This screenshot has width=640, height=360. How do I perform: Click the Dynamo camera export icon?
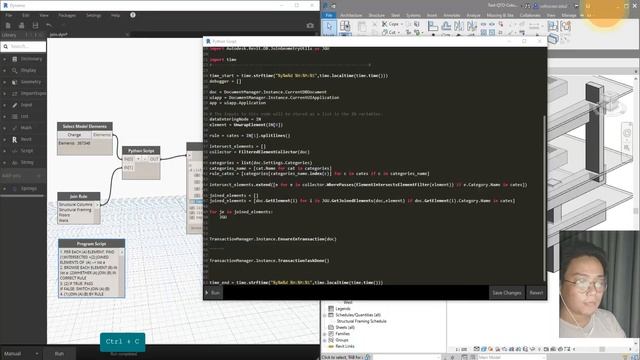[x=310, y=25]
